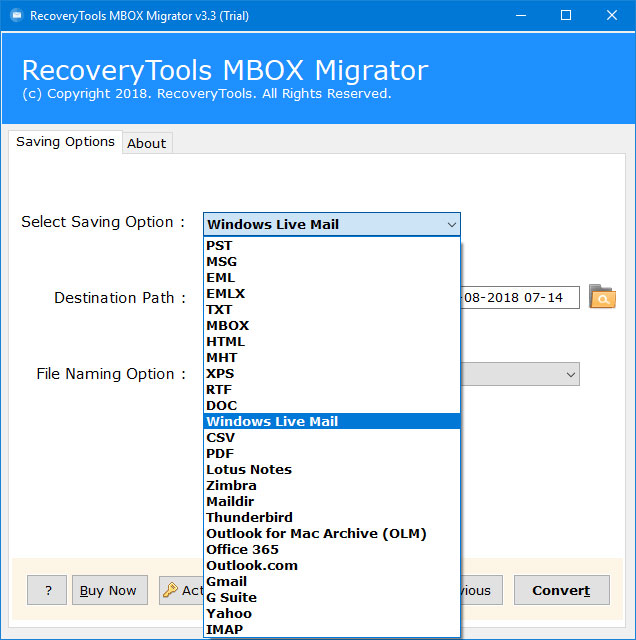The image size is (636, 640).
Task: Pick Yahoo from the list
Action: [x=332, y=613]
